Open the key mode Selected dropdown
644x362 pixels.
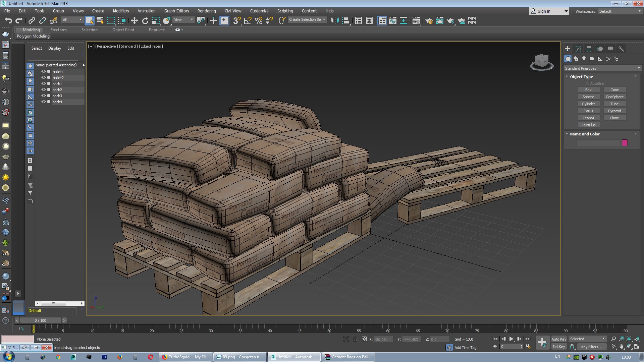click(587, 339)
